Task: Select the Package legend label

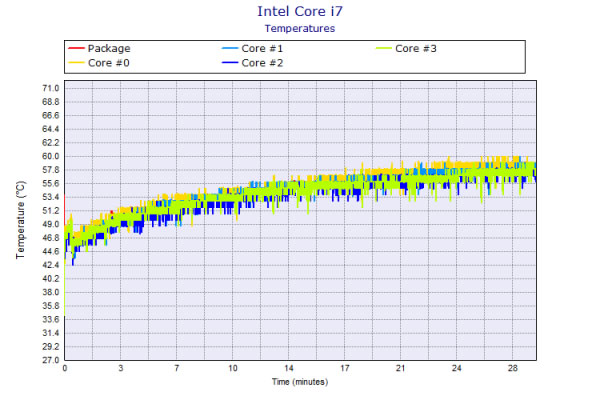Action: tap(109, 49)
